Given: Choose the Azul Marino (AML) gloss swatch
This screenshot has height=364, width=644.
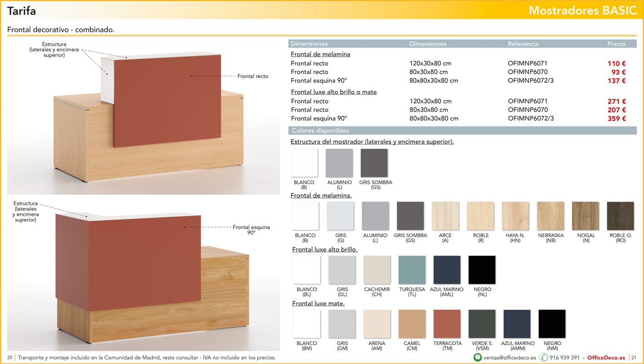Looking at the screenshot, I should [x=447, y=270].
